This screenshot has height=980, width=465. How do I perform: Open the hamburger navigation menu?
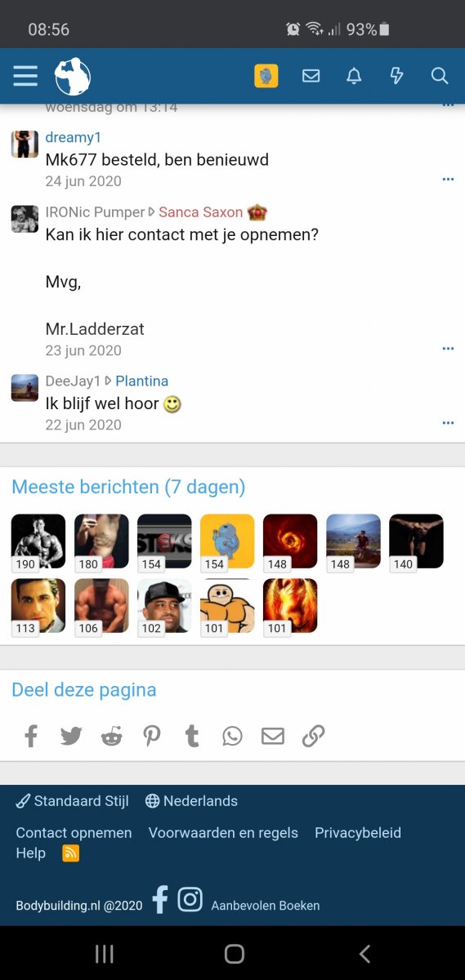point(25,76)
